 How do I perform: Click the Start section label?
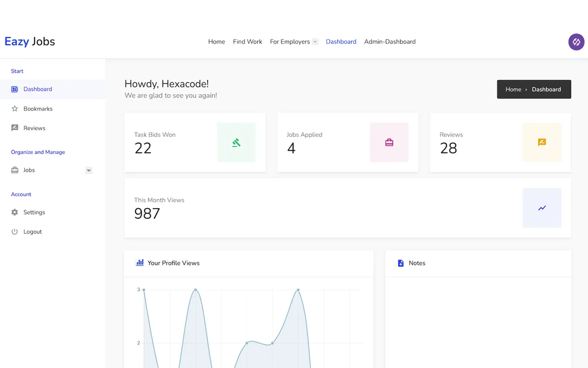click(x=17, y=71)
